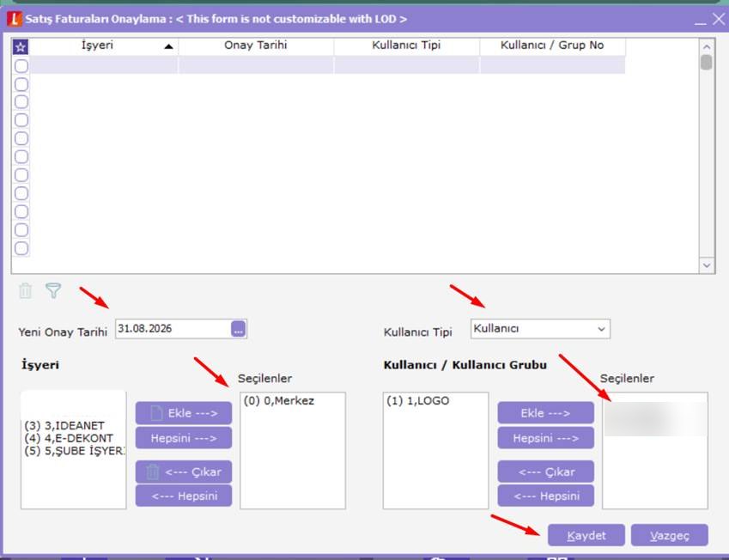Viewport: 729px width, 560px height.
Task: Cancel with the Vazgeç button
Action: tap(670, 535)
